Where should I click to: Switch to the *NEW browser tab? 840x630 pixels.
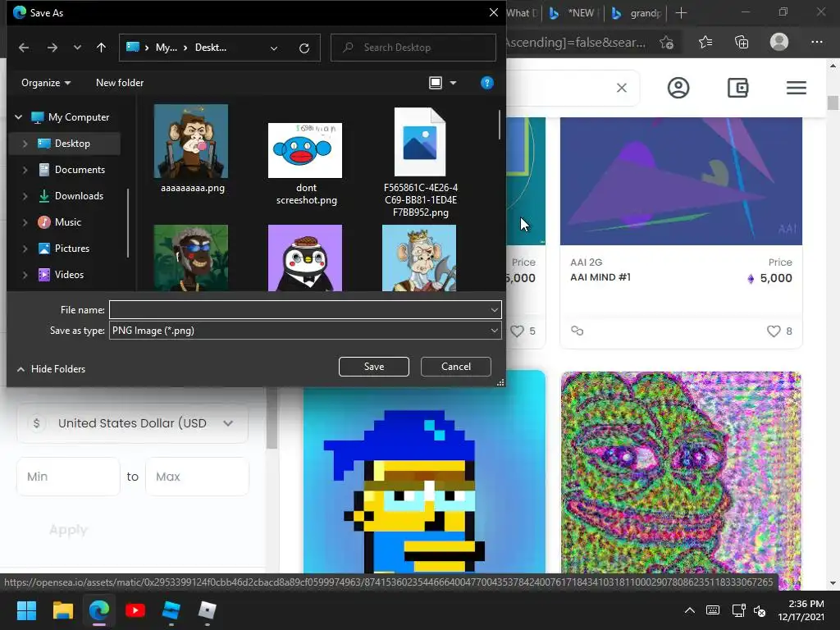click(x=573, y=13)
